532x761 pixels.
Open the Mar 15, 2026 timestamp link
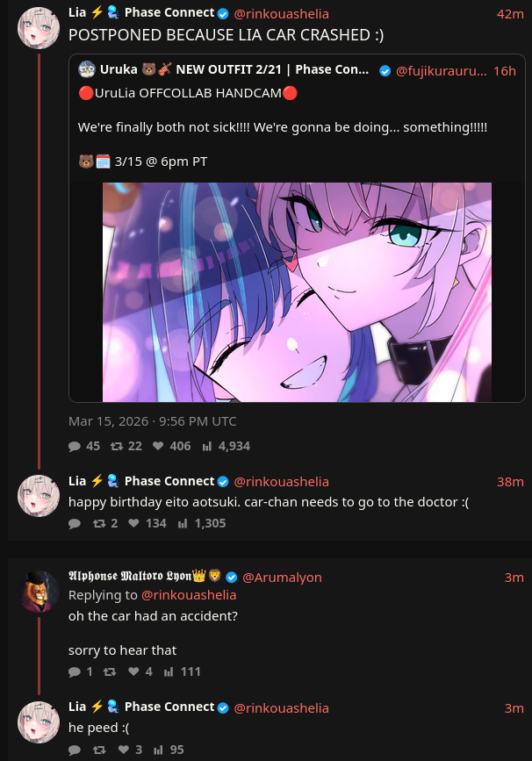(x=153, y=421)
